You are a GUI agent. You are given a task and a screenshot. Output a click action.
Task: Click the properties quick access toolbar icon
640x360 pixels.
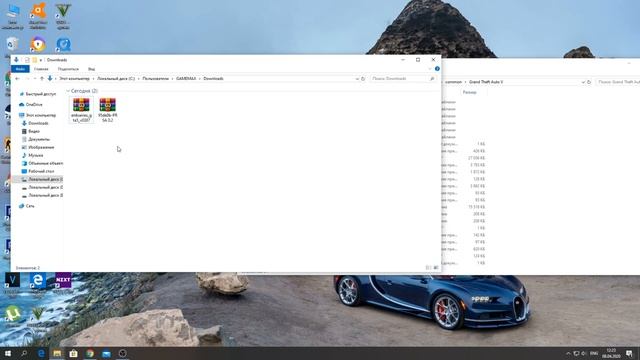pos(27,60)
